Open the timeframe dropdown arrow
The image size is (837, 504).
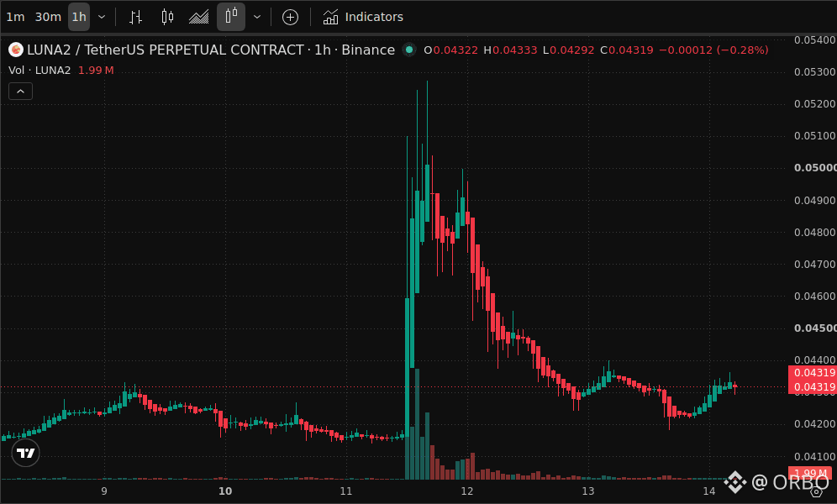[102, 17]
